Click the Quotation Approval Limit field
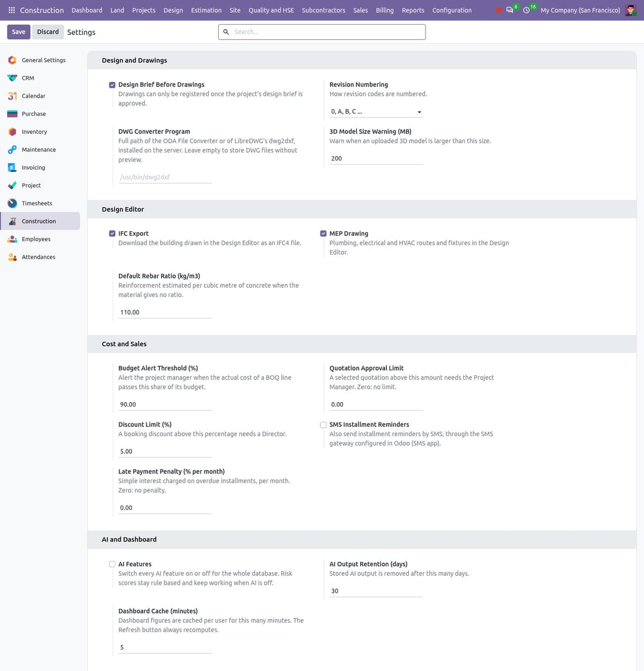The height and width of the screenshot is (671, 644). pos(376,405)
